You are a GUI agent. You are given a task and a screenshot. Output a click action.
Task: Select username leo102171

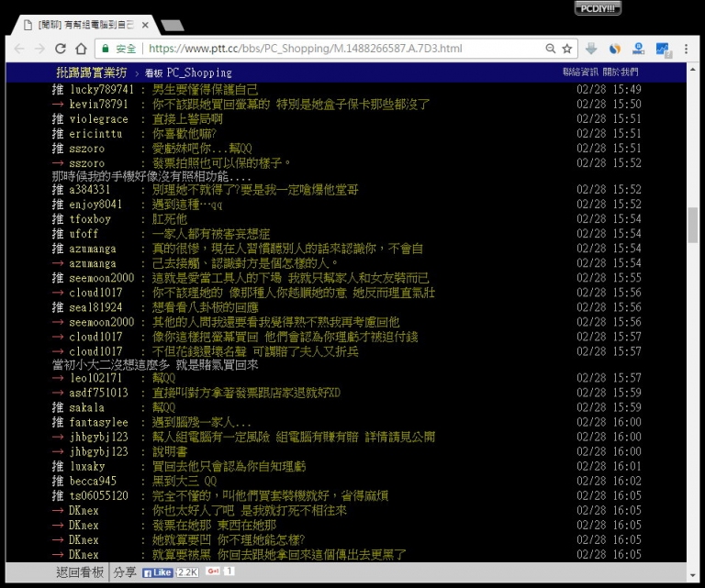tap(95, 378)
